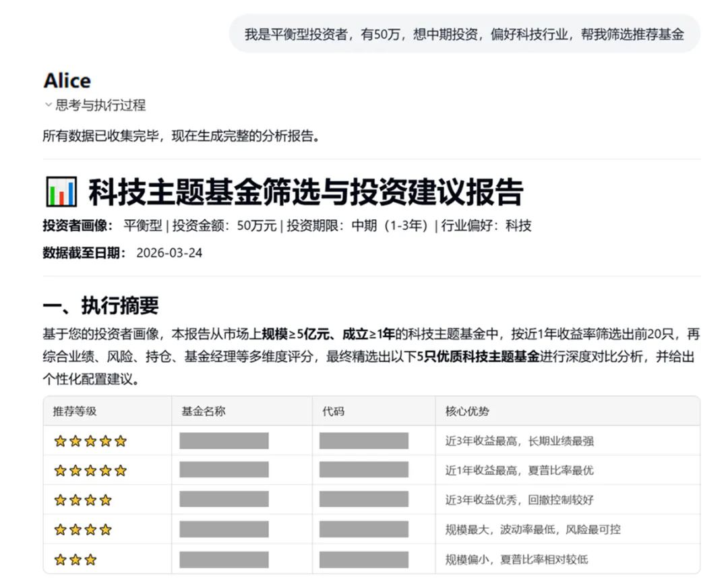
Task: Collapse the 思考与执行过程 chevron
Action: 48,105
